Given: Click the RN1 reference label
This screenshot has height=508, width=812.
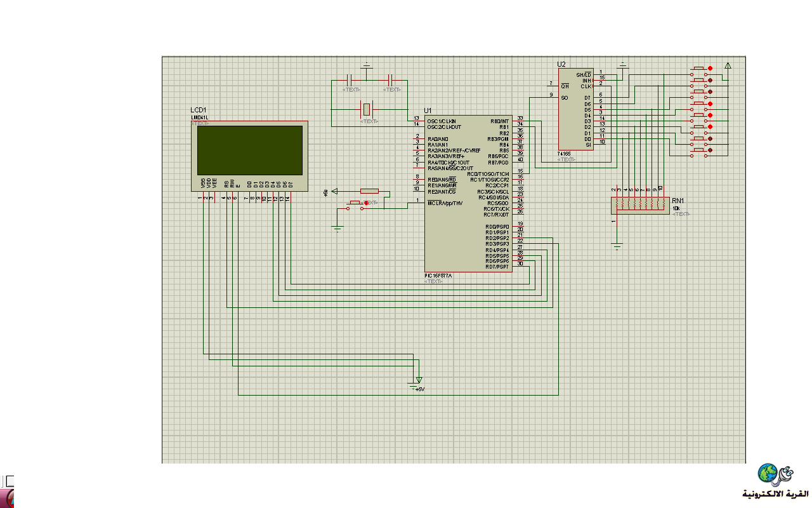Looking at the screenshot, I should point(678,201).
